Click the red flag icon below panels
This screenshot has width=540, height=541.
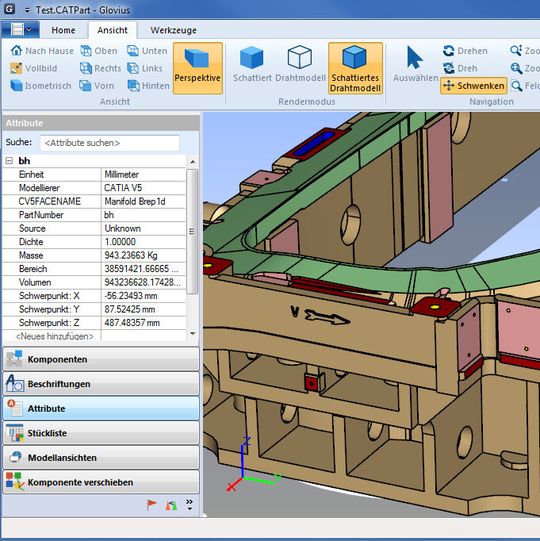pyautogui.click(x=151, y=505)
